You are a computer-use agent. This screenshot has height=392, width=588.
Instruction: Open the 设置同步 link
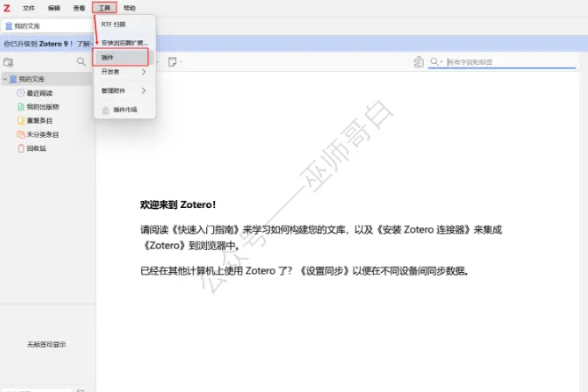(x=325, y=271)
